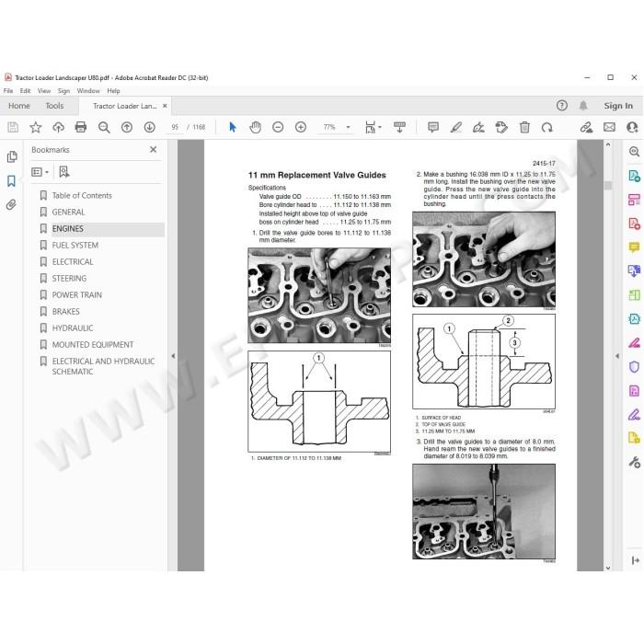This screenshot has height=644, width=644.
Task: Send file by email envelope icon
Action: coord(609,127)
